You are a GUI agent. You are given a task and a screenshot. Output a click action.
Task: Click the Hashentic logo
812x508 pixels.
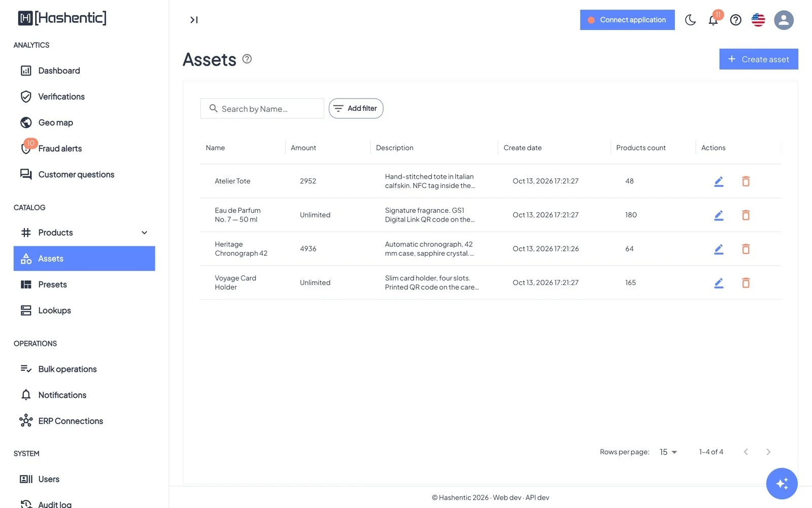click(62, 18)
